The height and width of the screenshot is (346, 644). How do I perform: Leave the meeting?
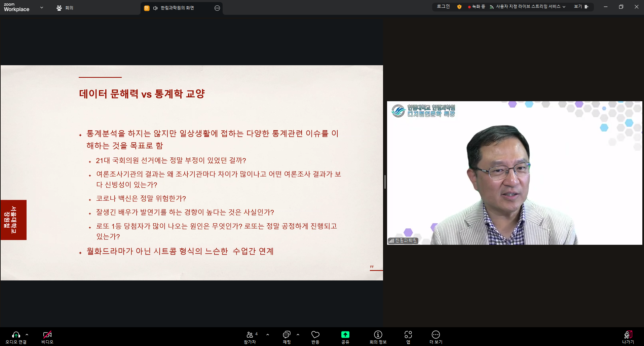click(x=628, y=335)
